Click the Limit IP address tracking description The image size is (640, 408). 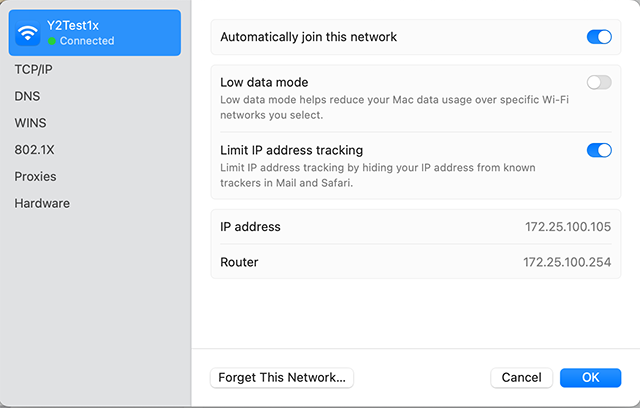(x=378, y=175)
